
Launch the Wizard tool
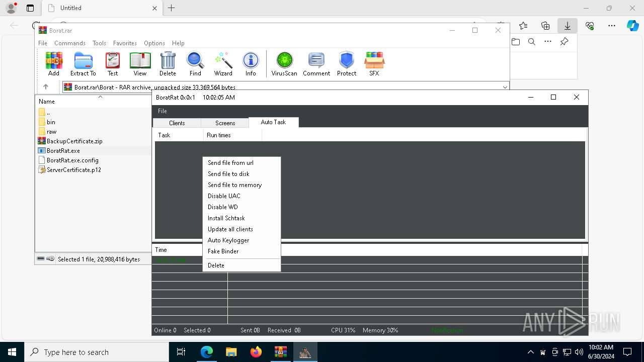click(223, 64)
